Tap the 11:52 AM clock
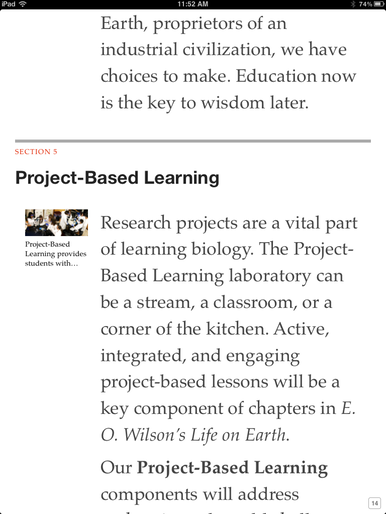The width and height of the screenshot is (386, 514). click(x=193, y=4)
